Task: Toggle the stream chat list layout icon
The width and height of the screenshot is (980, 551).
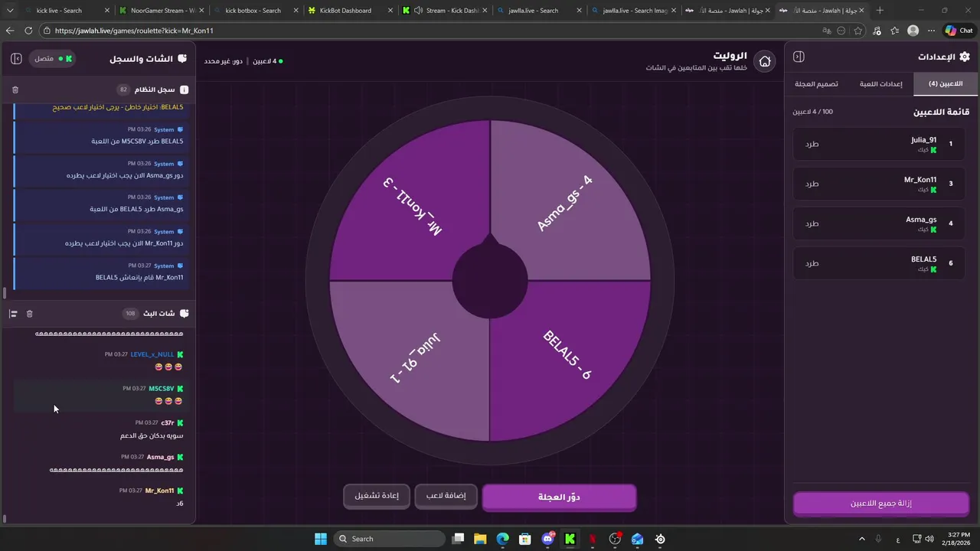Action: point(13,314)
